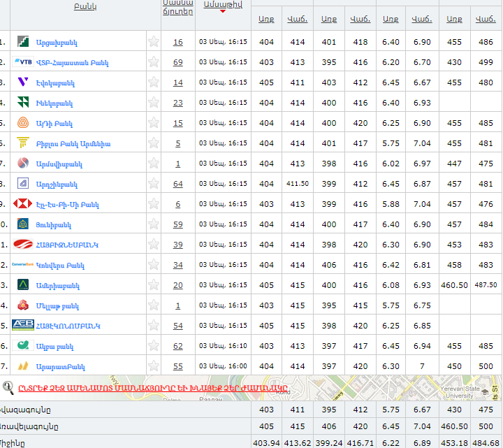This screenshot has height=448, width=503.
Task: Sort by last Վաճ. column header
Action: tap(486, 19)
